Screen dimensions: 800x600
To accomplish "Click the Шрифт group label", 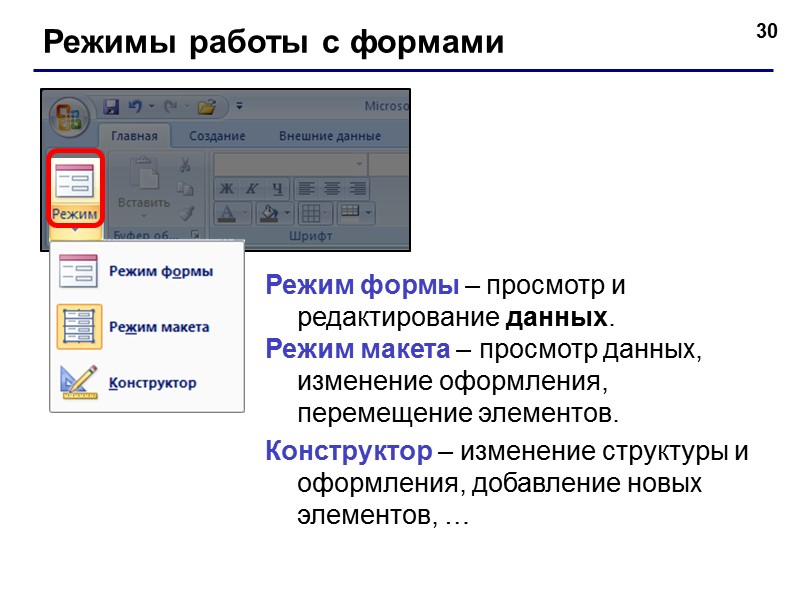I will 310,236.
